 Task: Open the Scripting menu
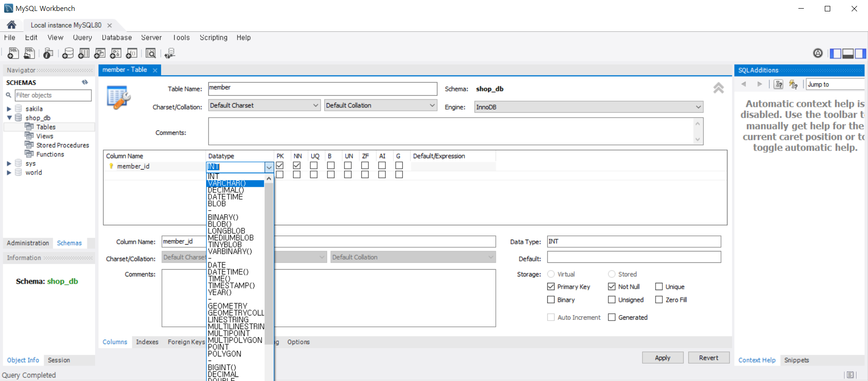213,38
